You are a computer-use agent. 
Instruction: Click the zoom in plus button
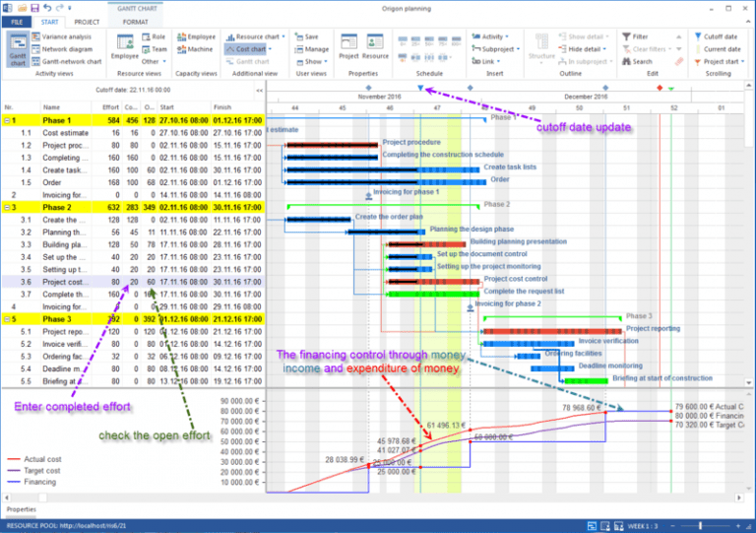(737, 526)
